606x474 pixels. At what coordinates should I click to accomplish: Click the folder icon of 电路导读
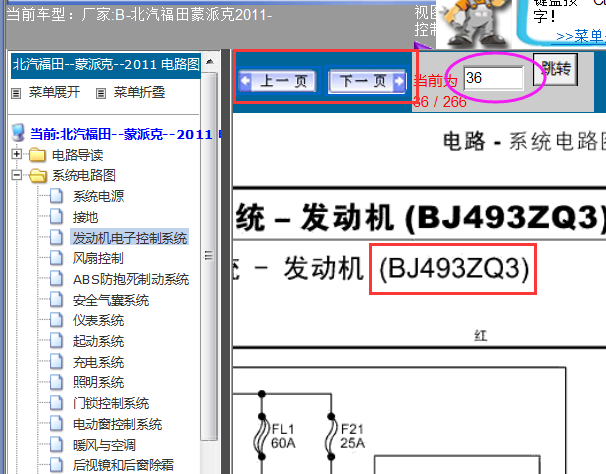pyautogui.click(x=37, y=155)
